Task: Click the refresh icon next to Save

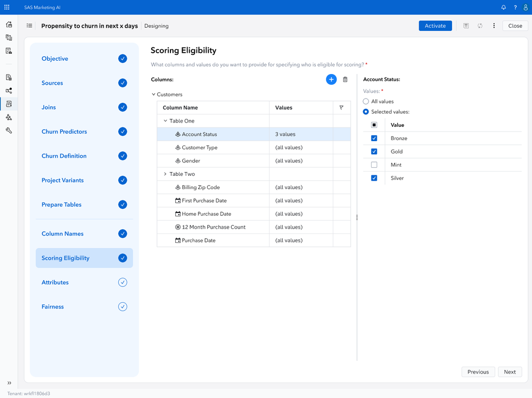Action: coord(479,26)
